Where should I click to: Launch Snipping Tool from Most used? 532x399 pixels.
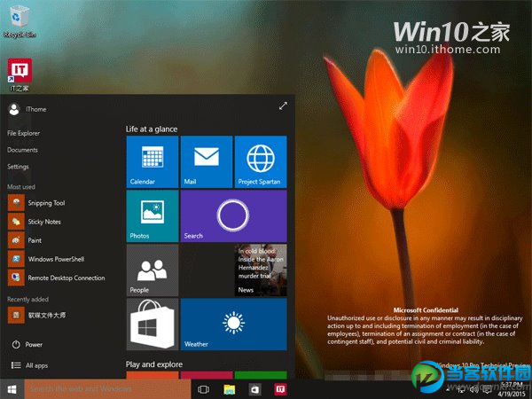click(44, 202)
